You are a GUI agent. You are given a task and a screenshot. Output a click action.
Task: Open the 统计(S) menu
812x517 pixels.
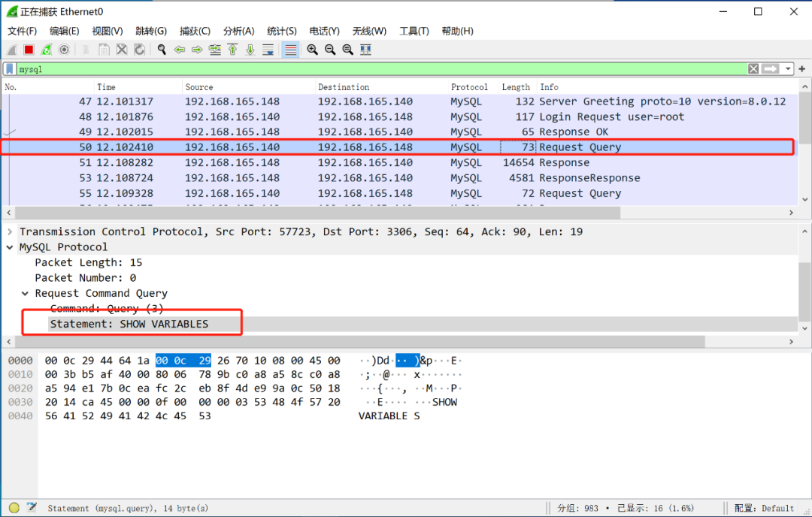tap(282, 31)
